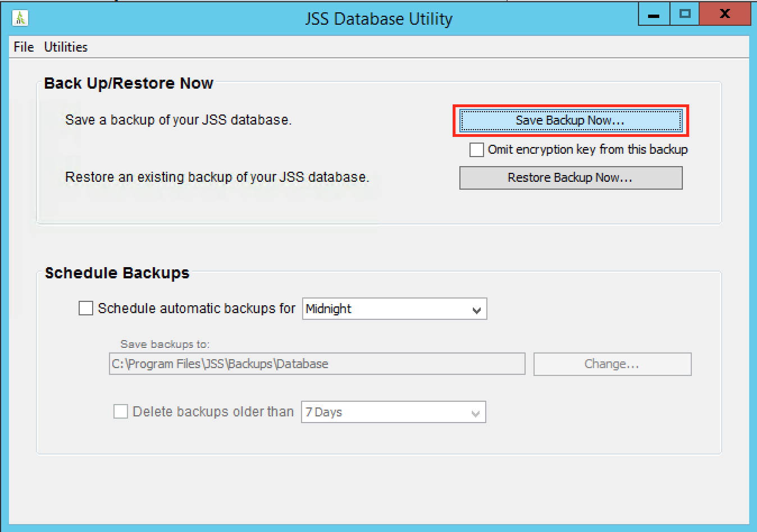Open the Utilities menu
The width and height of the screenshot is (757, 532).
[66, 47]
